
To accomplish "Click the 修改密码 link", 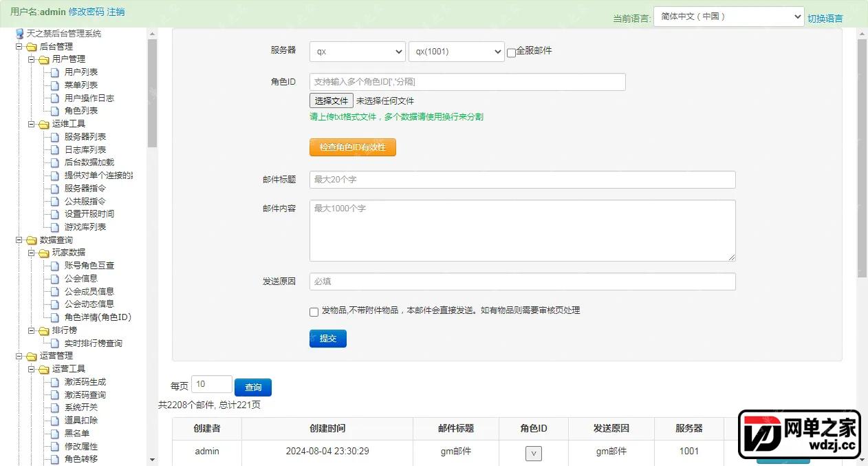I will click(86, 12).
